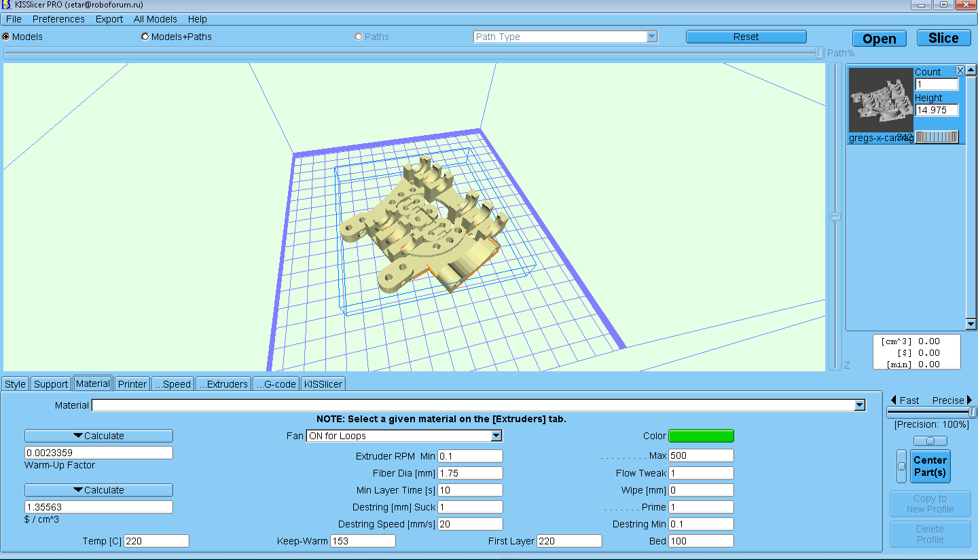Click the gregs-x-carriage model thumbnail
The width and height of the screenshot is (978, 560).
click(x=881, y=100)
